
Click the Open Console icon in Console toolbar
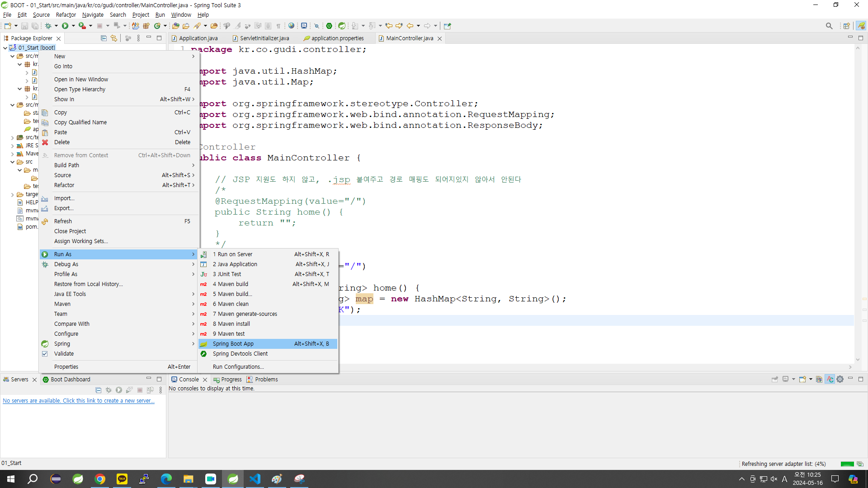(803, 380)
